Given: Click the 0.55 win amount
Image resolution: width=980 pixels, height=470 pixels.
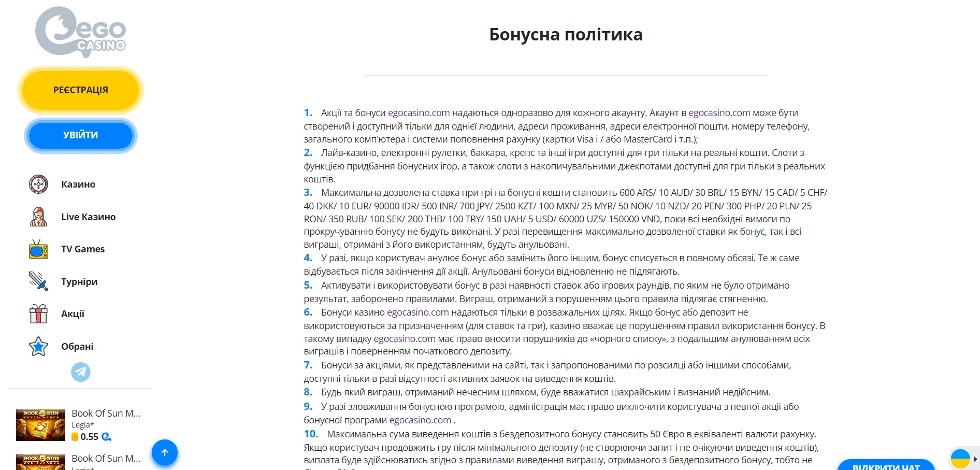Looking at the screenshot, I should pyautogui.click(x=89, y=437).
